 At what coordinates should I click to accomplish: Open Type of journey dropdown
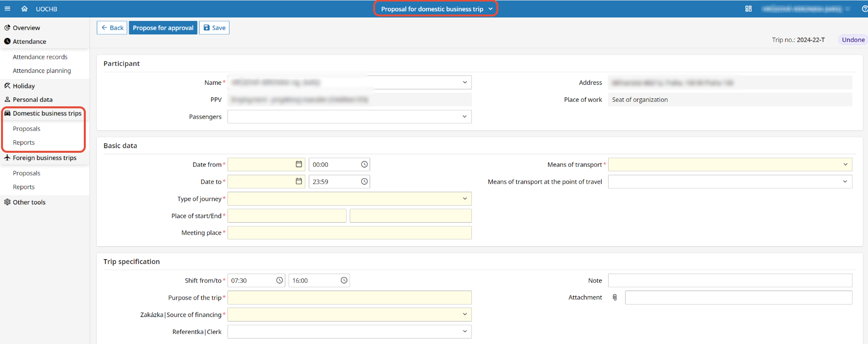464,199
